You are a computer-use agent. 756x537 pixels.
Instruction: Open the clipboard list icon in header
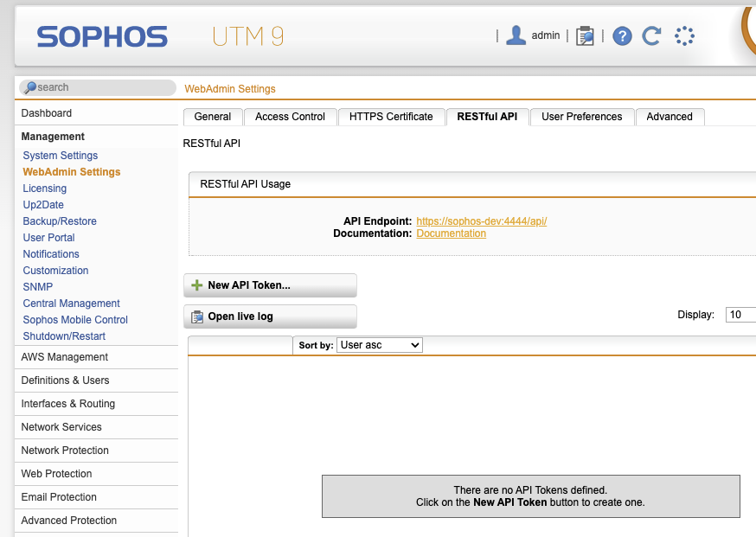click(586, 35)
